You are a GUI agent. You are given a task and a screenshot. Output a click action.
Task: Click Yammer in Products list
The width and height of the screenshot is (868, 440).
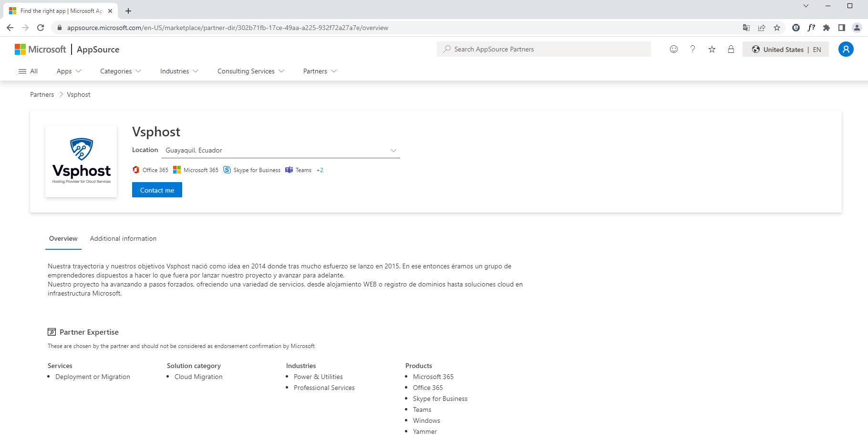click(425, 431)
